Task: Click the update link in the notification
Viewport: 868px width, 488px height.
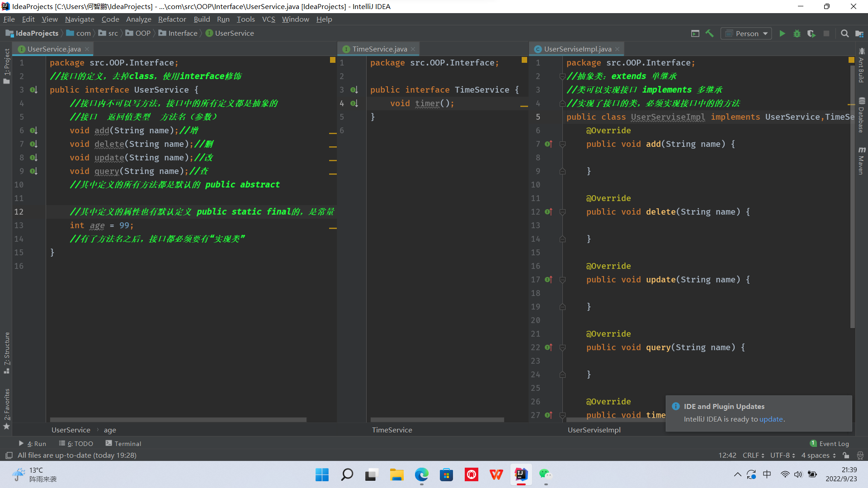Action: pyautogui.click(x=771, y=419)
